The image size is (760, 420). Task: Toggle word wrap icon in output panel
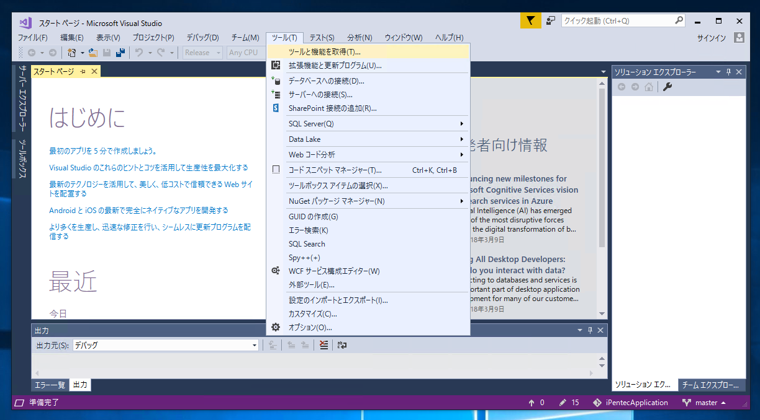click(342, 345)
